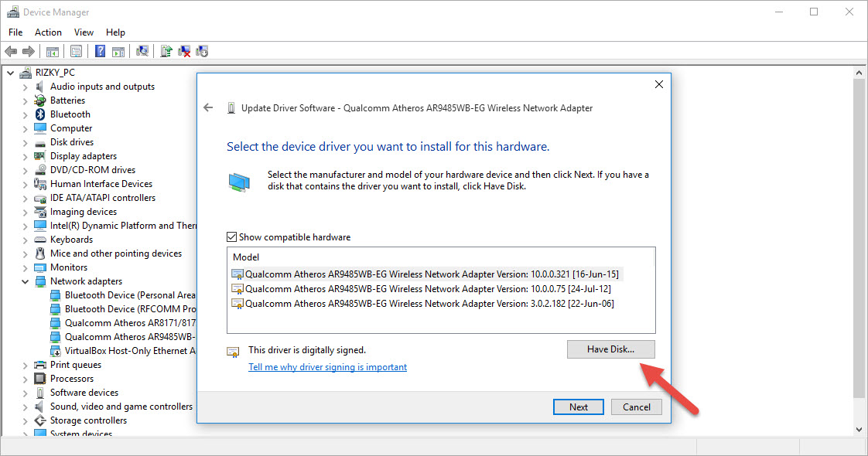
Task: Open the View menu
Action: click(x=84, y=32)
